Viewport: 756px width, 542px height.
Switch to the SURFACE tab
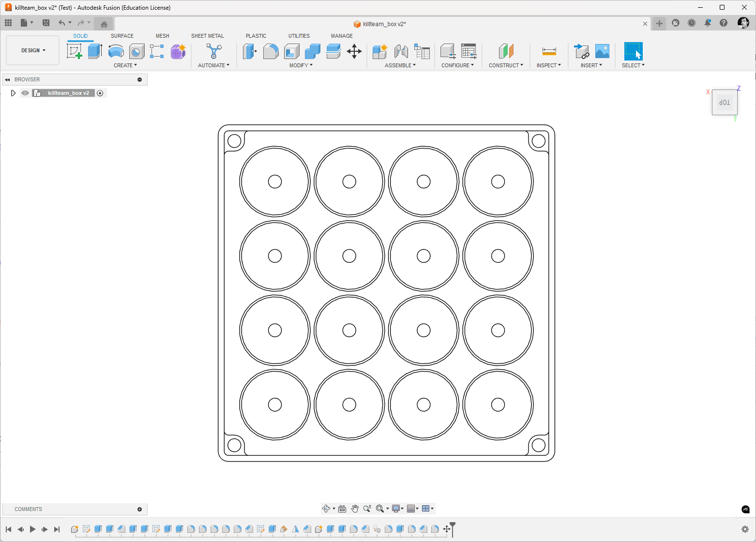coord(122,36)
